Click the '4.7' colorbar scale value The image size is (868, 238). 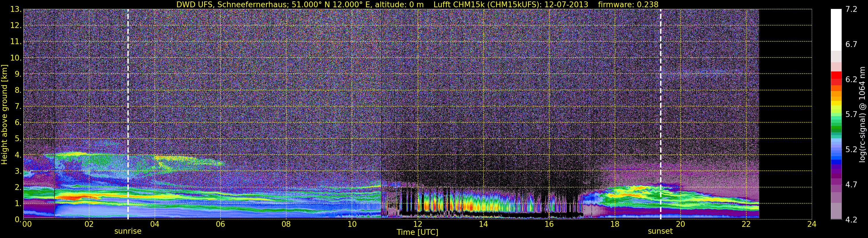coord(852,185)
